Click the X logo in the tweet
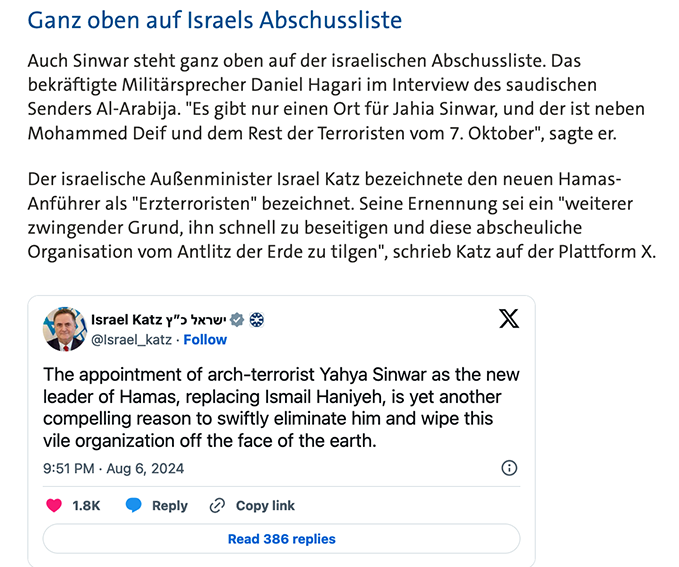This screenshot has height=567, width=679. [508, 320]
